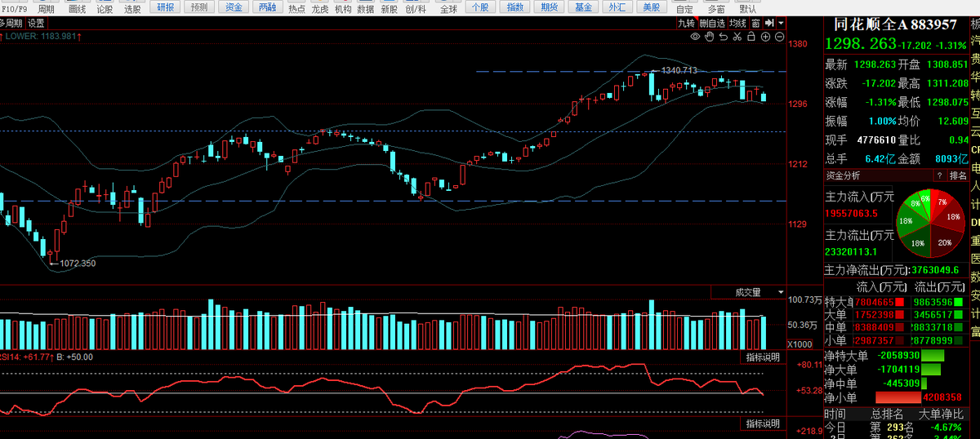980x439 pixels.
Task: Open the 机构 institutions item
Action: click(344, 9)
